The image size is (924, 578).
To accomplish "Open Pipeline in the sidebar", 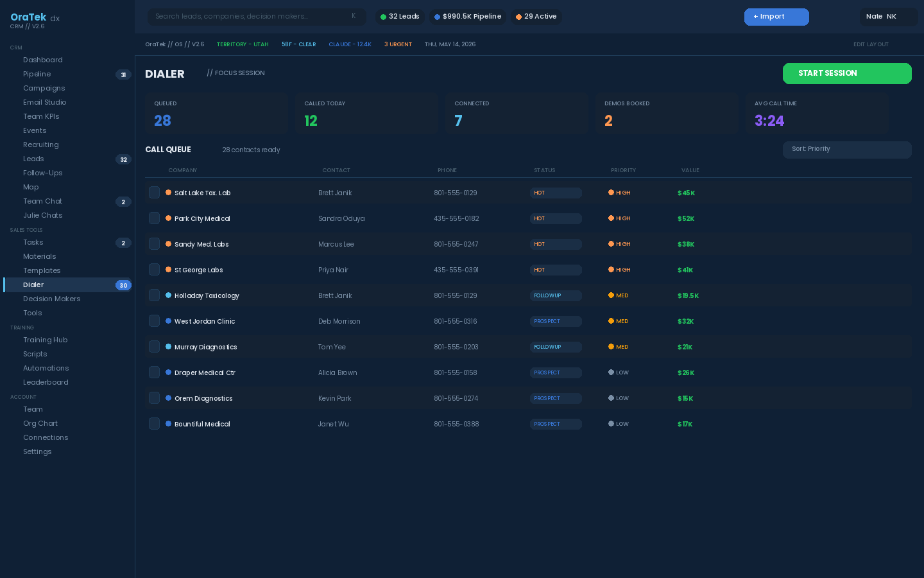I will (x=37, y=74).
